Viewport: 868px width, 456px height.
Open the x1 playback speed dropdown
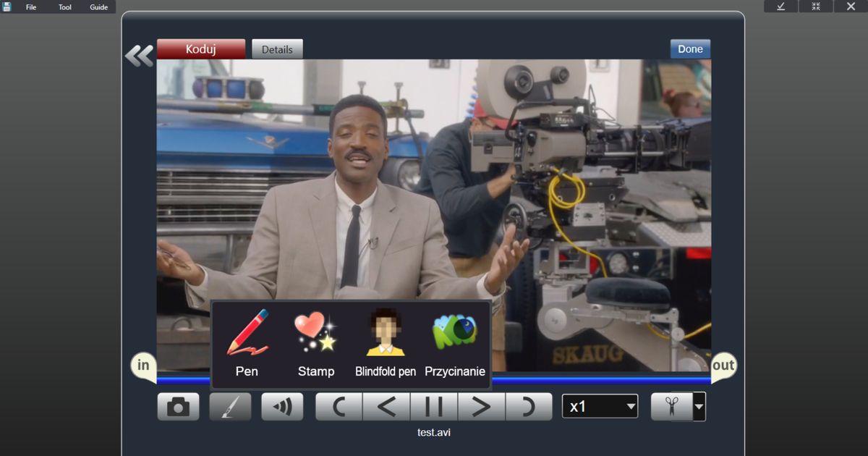coord(600,406)
